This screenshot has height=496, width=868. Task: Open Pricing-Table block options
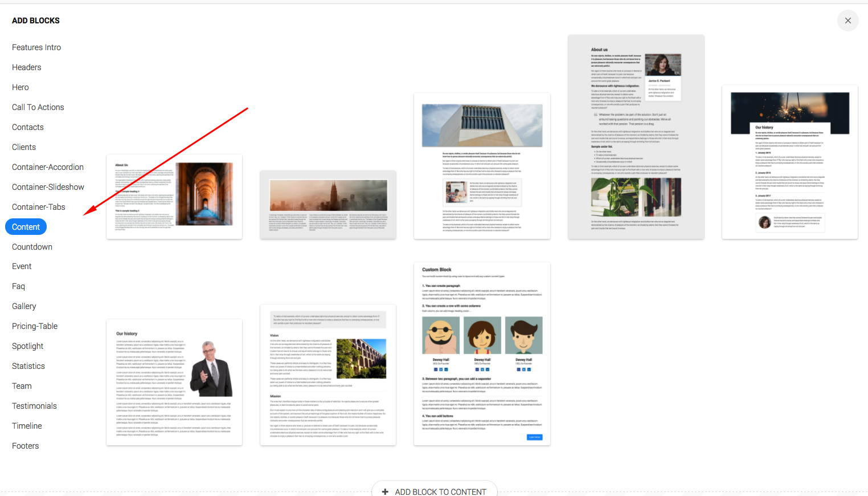pos(35,326)
